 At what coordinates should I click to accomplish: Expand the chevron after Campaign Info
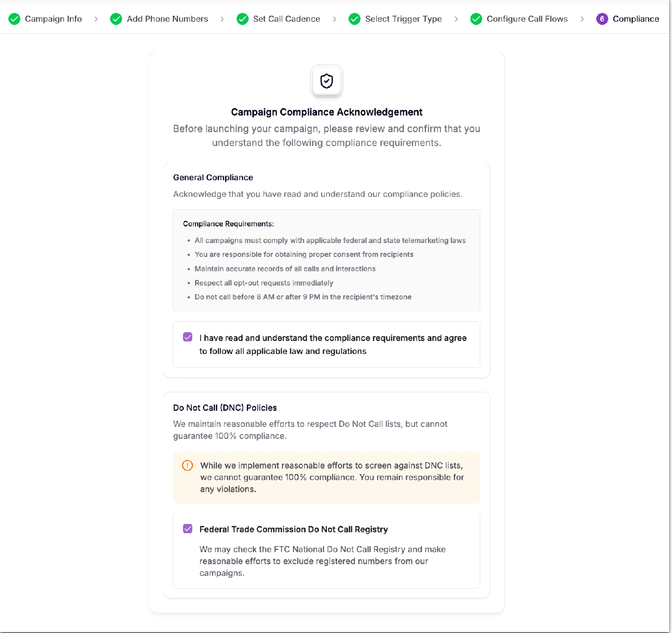(96, 19)
